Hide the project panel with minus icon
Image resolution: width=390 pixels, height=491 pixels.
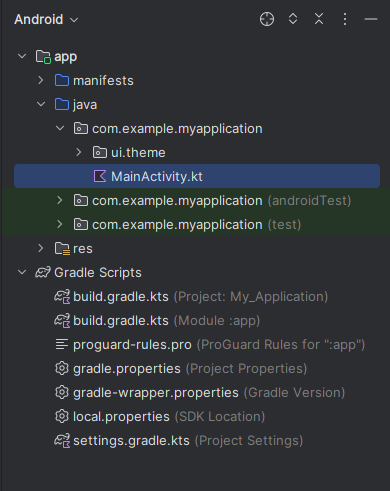click(x=371, y=19)
